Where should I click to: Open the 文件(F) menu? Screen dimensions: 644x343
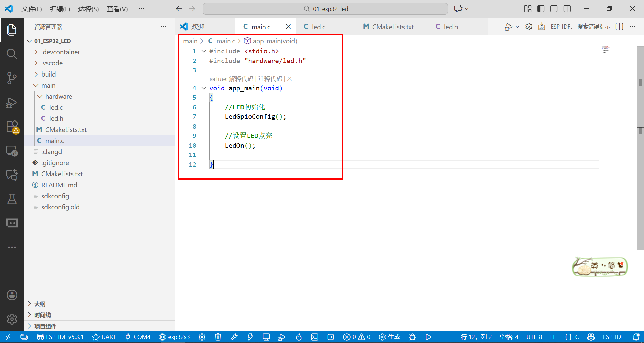click(32, 9)
